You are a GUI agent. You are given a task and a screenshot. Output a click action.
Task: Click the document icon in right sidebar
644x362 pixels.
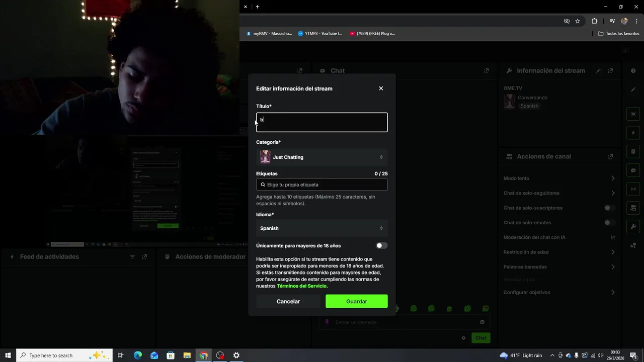click(x=633, y=151)
